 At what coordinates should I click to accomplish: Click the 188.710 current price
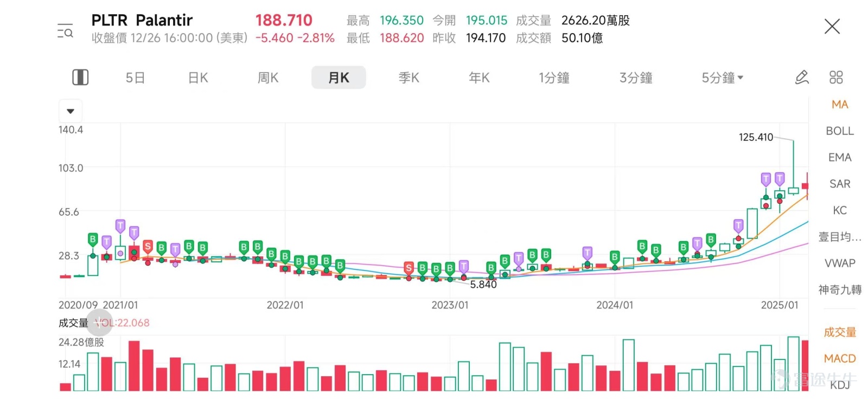tap(284, 21)
